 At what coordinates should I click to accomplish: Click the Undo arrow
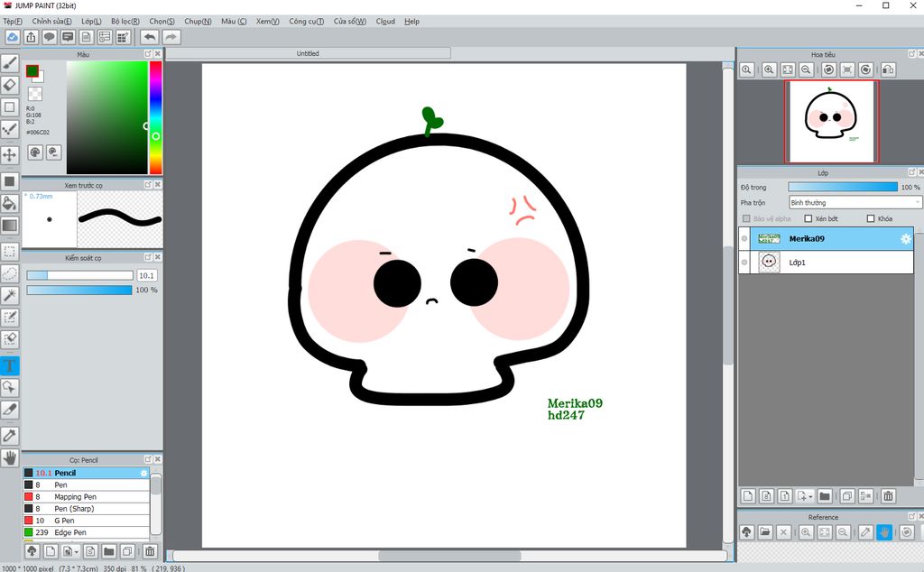[x=150, y=37]
